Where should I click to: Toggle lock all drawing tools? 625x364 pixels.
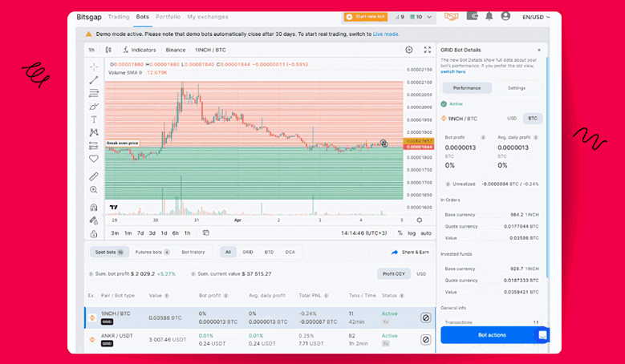click(x=94, y=233)
